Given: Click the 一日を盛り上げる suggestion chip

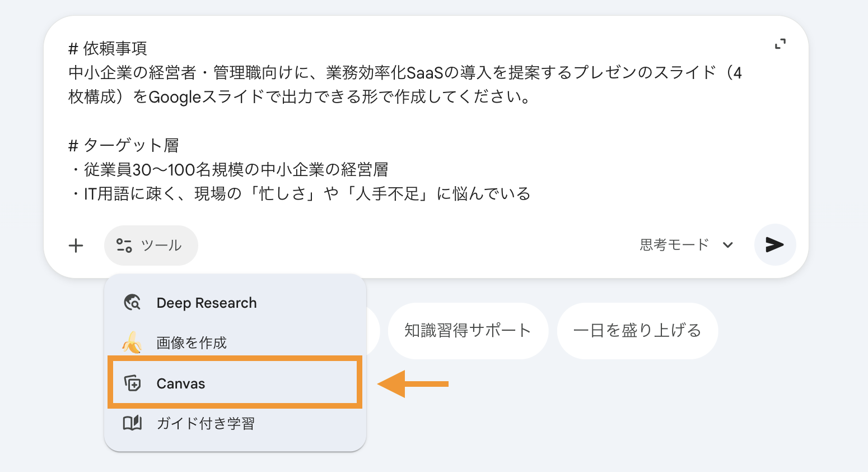Looking at the screenshot, I should 637,331.
